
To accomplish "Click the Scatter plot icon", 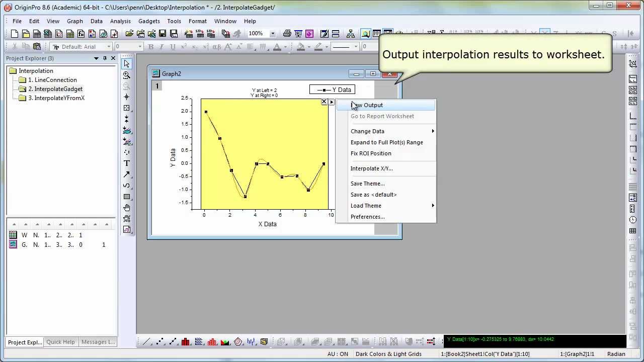I will click(x=159, y=342).
